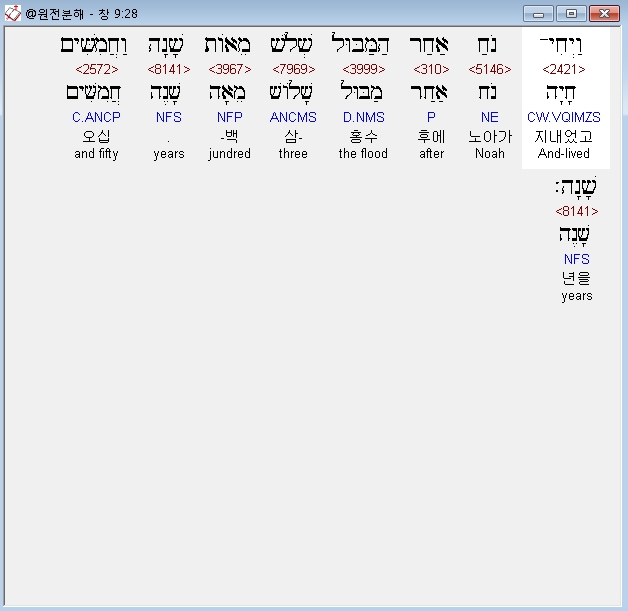Click the Hebrew word above <2572>
This screenshot has height=611, width=628.
click(x=94, y=45)
